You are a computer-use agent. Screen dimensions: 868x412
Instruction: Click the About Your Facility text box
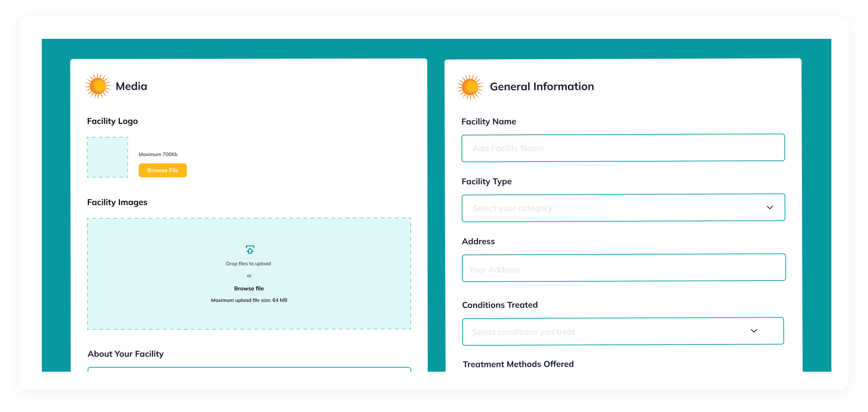[249, 369]
